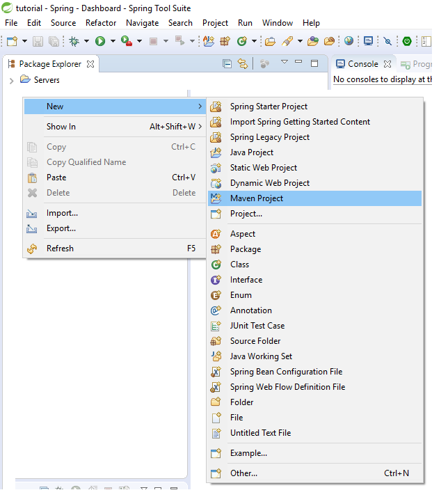Click the Interface icon in New submenu
The height and width of the screenshot is (497, 448).
pos(216,280)
